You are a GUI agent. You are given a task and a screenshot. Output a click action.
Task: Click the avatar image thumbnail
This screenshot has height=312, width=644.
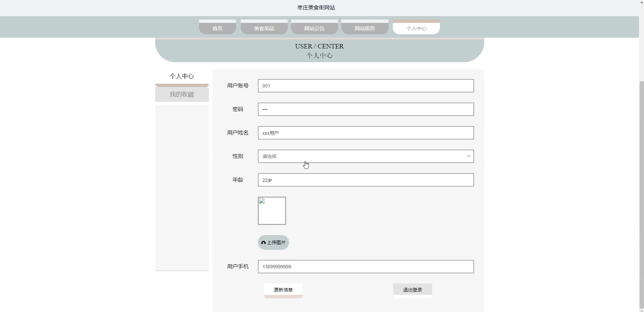272,211
